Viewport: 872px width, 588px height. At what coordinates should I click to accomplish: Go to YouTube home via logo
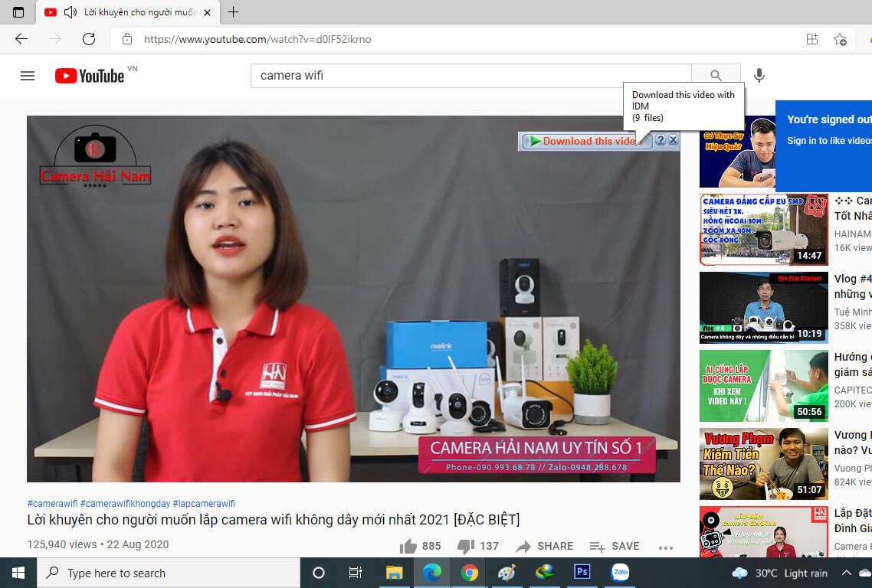point(90,76)
